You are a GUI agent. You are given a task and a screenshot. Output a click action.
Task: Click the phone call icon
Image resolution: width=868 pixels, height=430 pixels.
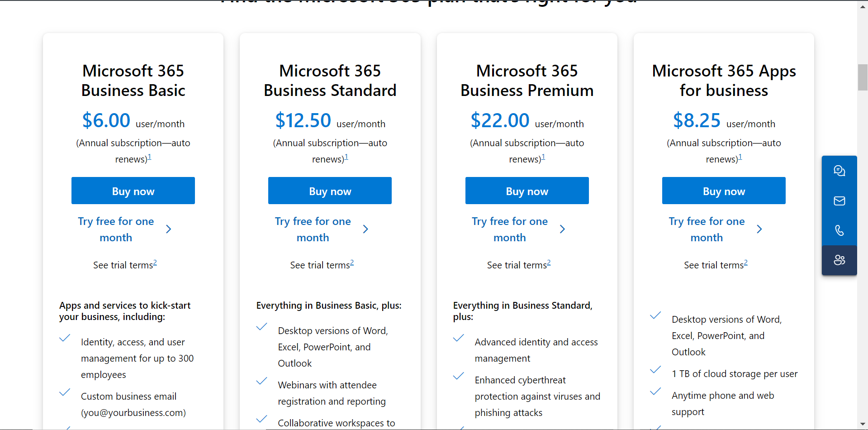pyautogui.click(x=840, y=230)
